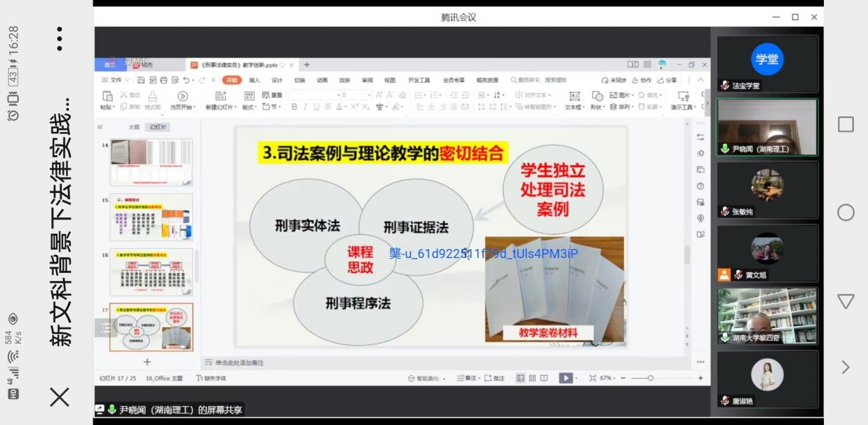Tap the Android home circle button
868x425 pixels.
point(846,212)
